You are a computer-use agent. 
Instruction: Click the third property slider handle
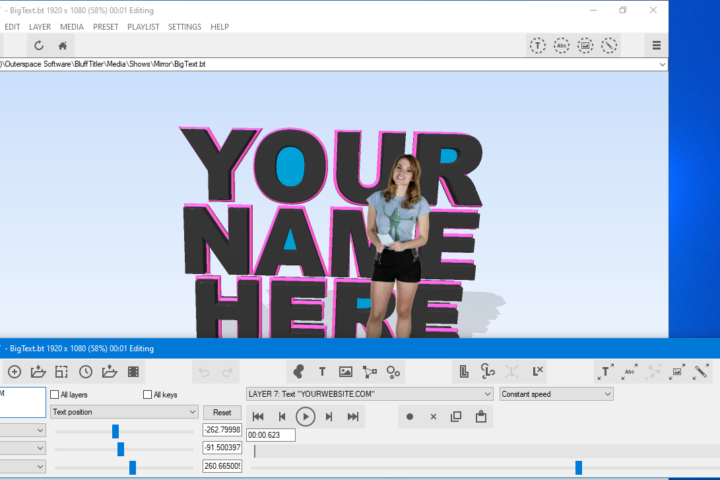point(133,468)
